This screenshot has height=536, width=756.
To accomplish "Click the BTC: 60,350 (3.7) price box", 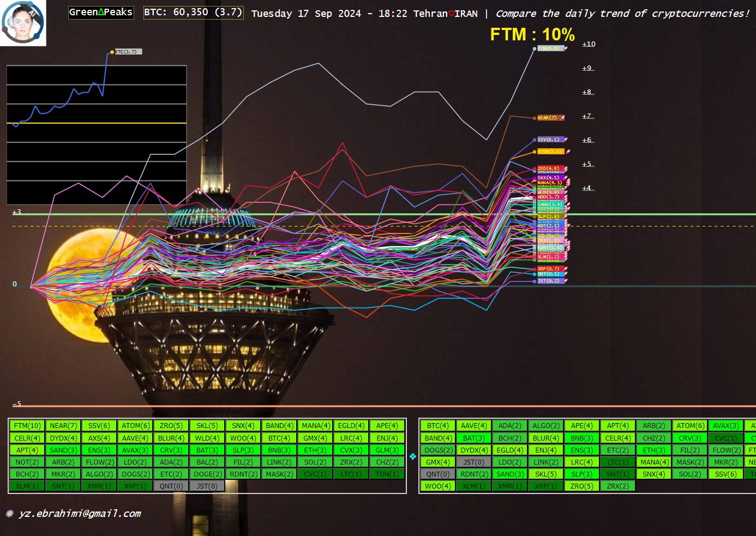I will click(x=193, y=13).
